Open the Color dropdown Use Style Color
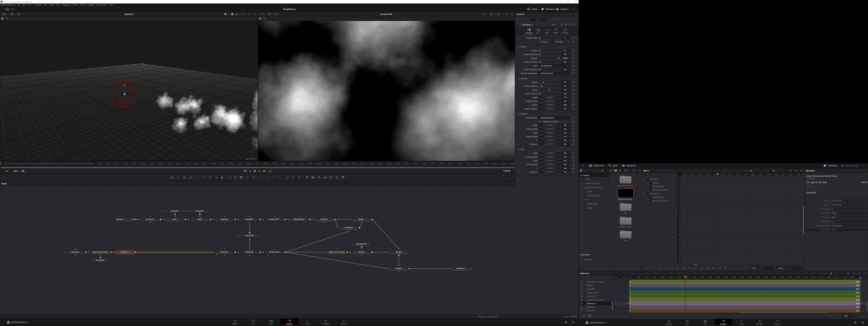The image size is (868, 326). [554, 66]
